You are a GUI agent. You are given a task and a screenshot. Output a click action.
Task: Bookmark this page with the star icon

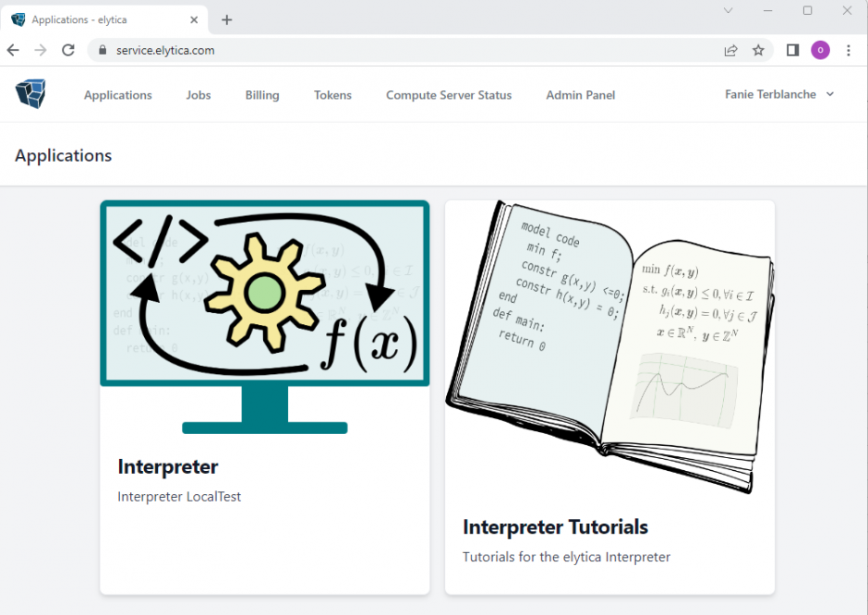[758, 51]
